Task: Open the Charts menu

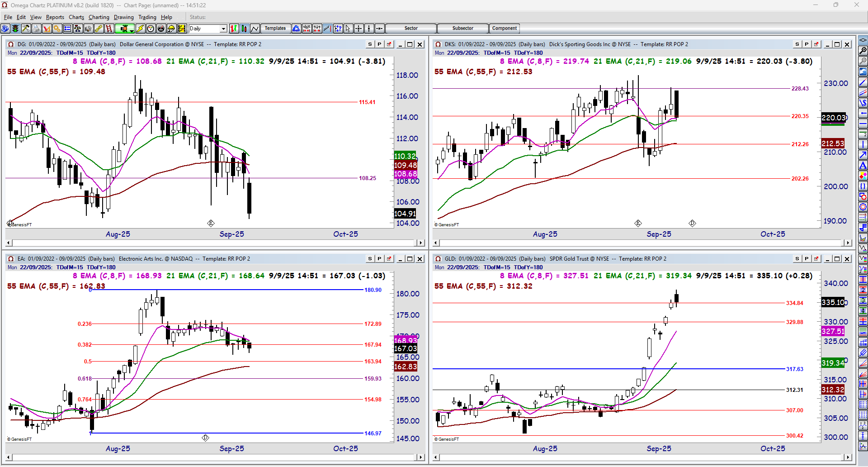Action: (x=76, y=17)
